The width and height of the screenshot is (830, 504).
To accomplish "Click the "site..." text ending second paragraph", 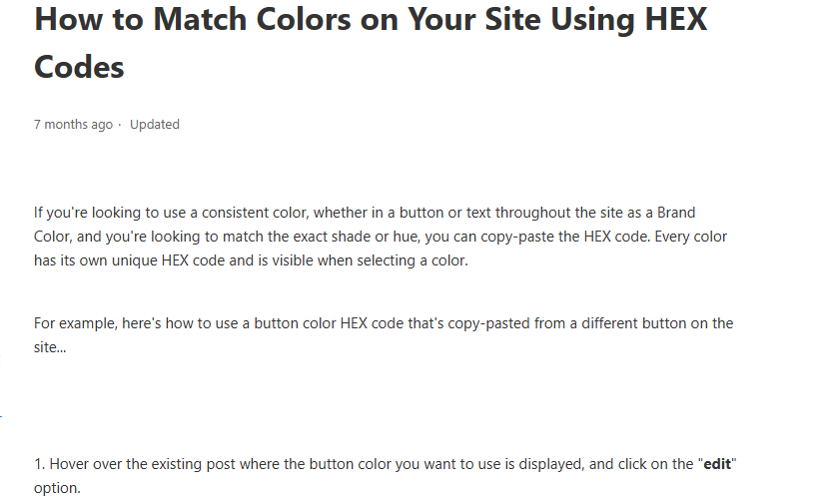I will 50,347.
